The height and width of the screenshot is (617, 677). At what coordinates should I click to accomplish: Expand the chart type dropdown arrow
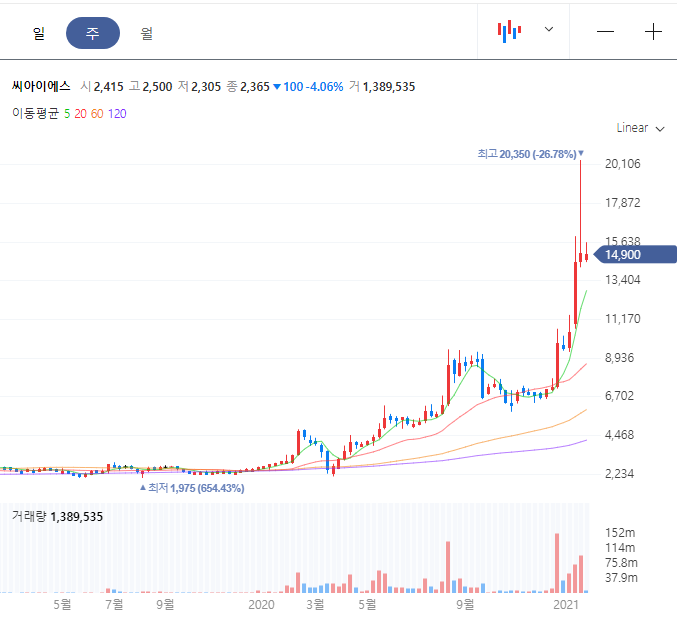coord(549,29)
